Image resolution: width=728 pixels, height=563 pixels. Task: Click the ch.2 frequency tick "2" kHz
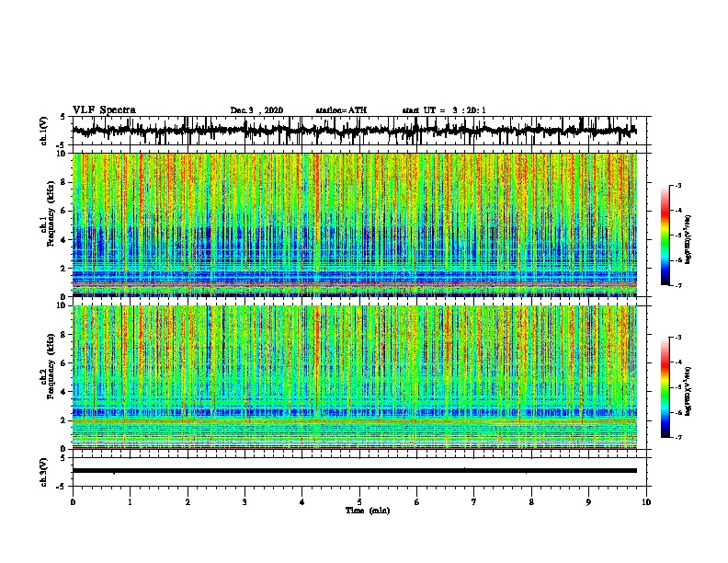65,420
